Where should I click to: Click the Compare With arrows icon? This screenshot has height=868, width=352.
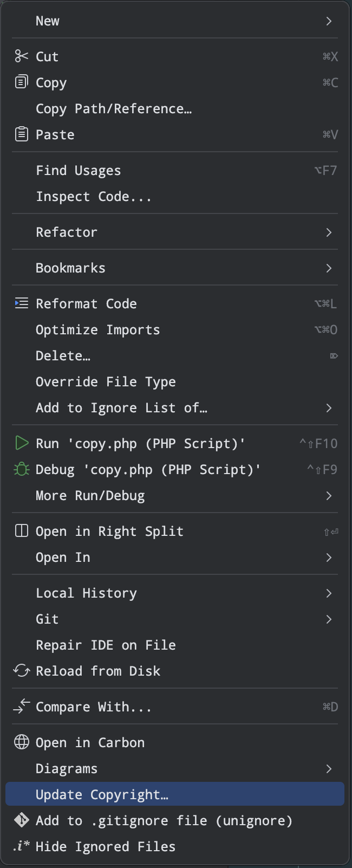click(21, 707)
